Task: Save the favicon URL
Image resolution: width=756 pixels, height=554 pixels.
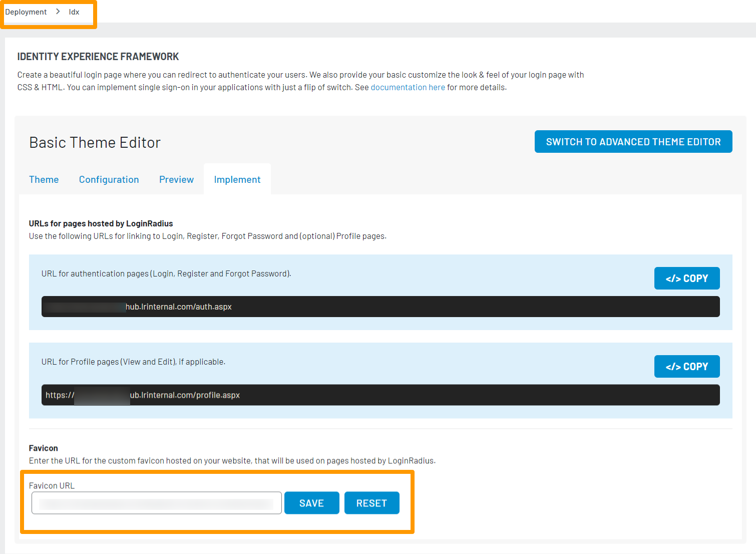Action: [x=311, y=503]
